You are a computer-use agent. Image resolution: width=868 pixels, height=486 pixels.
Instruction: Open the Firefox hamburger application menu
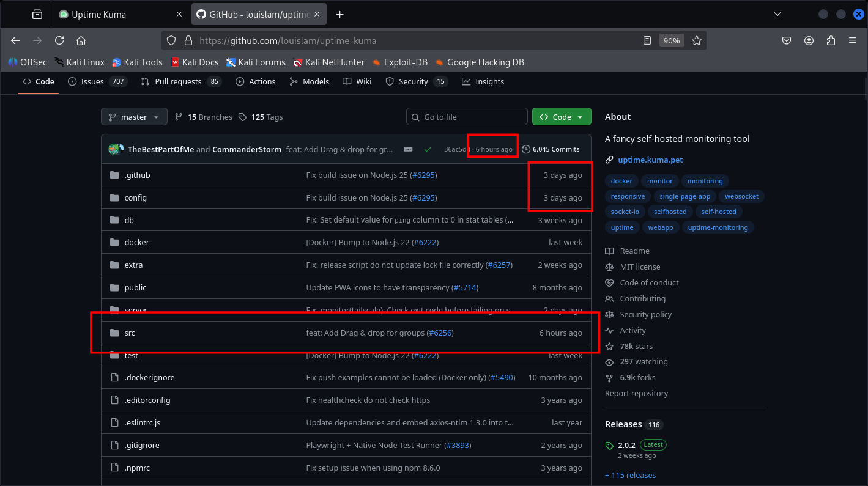(852, 40)
